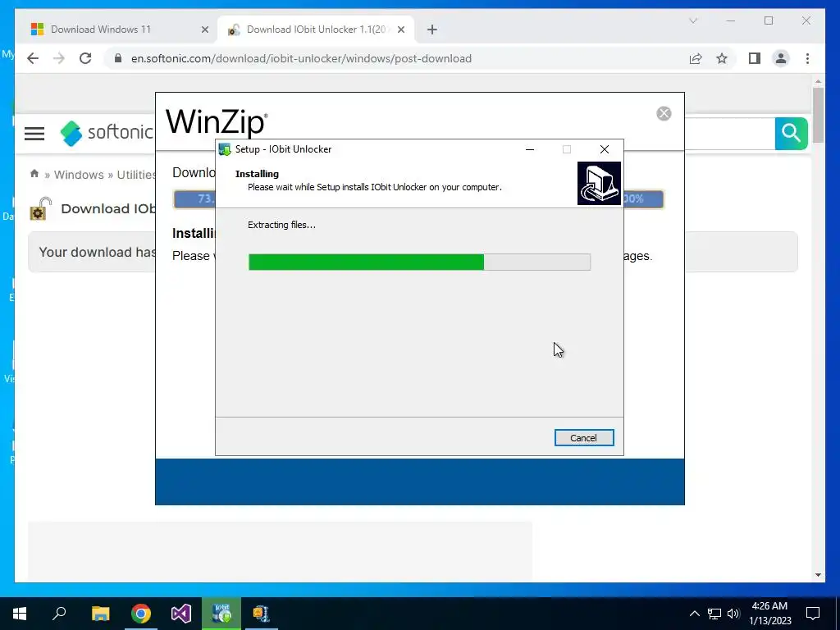Open Windows Start menu

coord(20,614)
